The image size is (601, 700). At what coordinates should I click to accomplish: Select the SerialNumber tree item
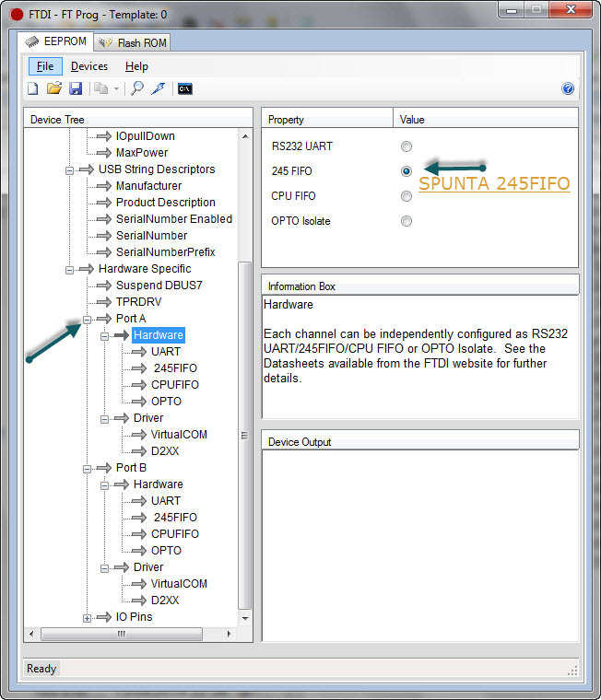coord(151,235)
